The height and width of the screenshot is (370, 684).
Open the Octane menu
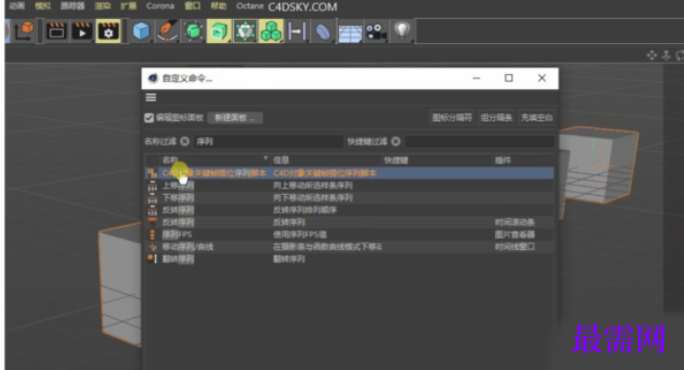pos(250,6)
